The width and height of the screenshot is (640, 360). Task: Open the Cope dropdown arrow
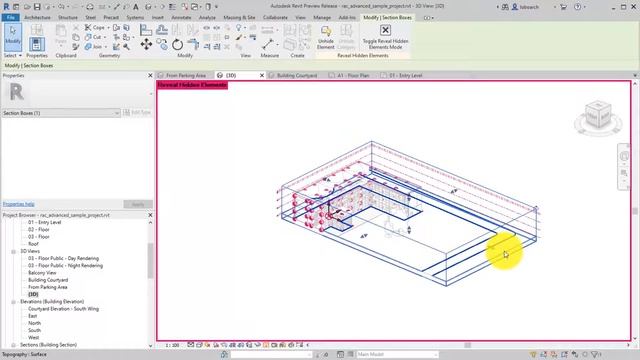click(x=109, y=28)
